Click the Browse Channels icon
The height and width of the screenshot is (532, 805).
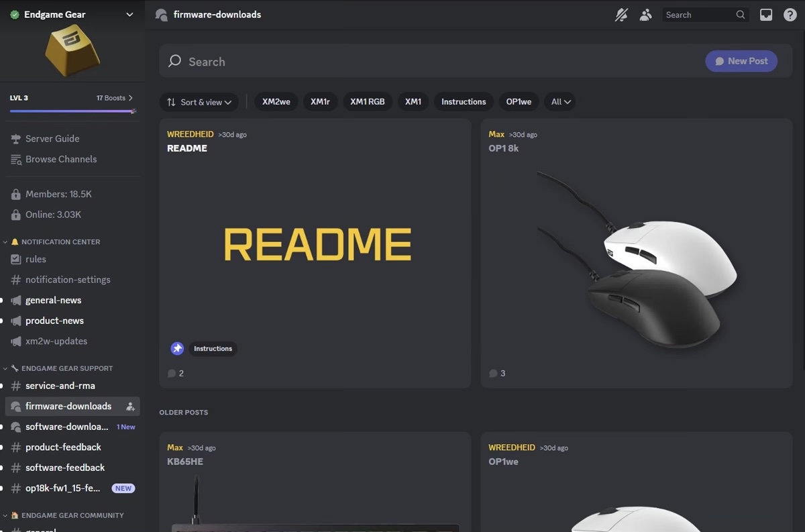pos(16,159)
